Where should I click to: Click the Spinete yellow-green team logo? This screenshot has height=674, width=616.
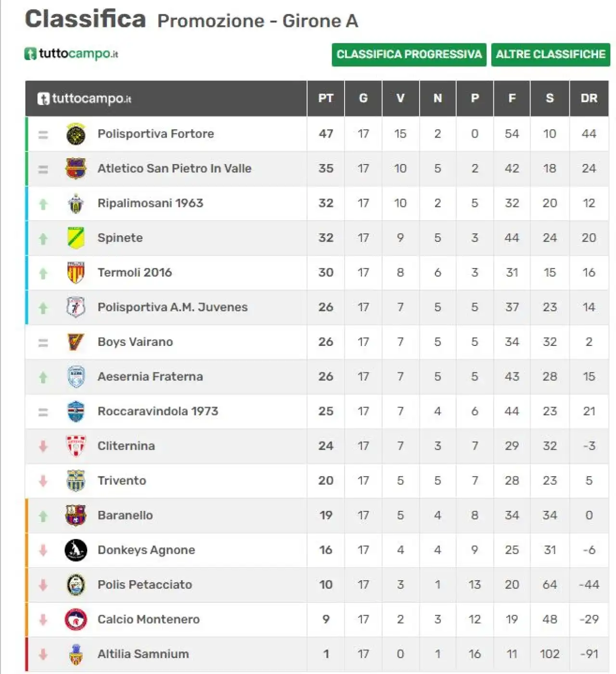pos(76,238)
